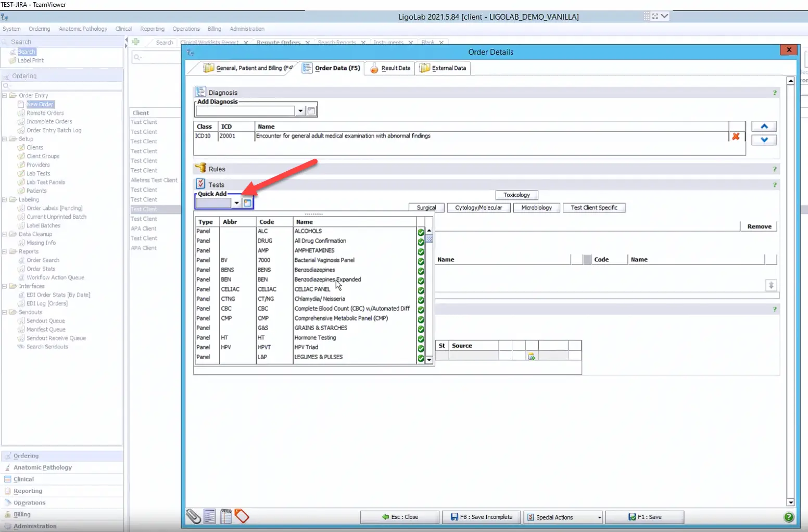Open the Quick Add dropdown under Tests
Image resolution: width=808 pixels, height=532 pixels.
pos(237,203)
